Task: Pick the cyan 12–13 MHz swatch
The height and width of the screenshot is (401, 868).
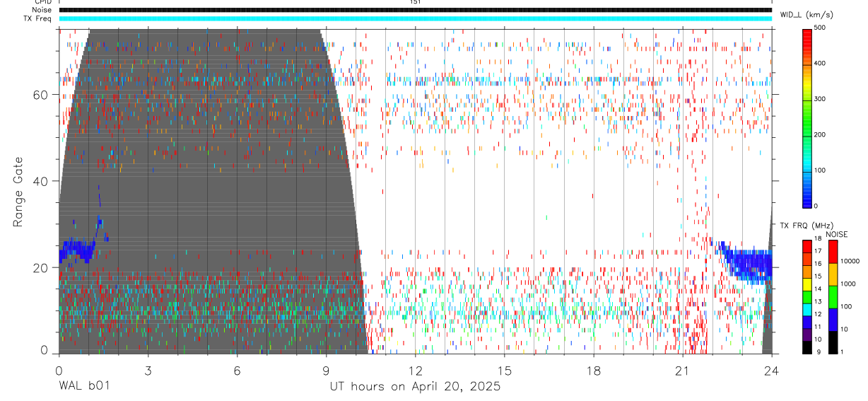Action: tap(807, 310)
